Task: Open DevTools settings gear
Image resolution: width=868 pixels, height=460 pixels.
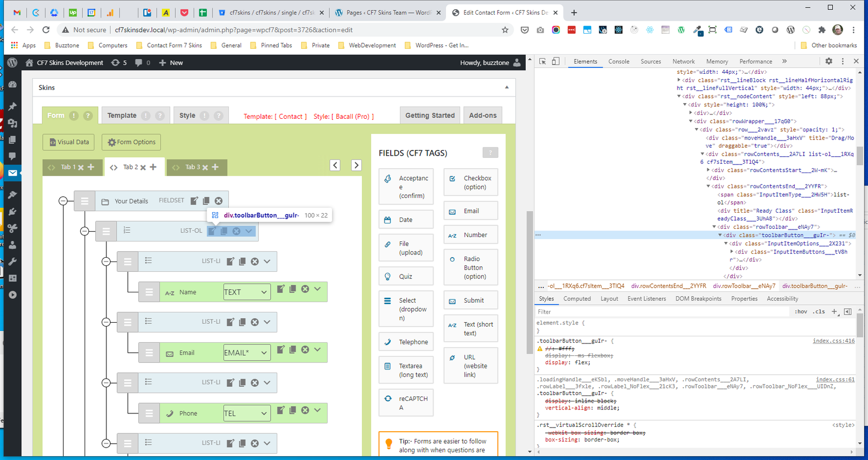Action: tap(828, 61)
